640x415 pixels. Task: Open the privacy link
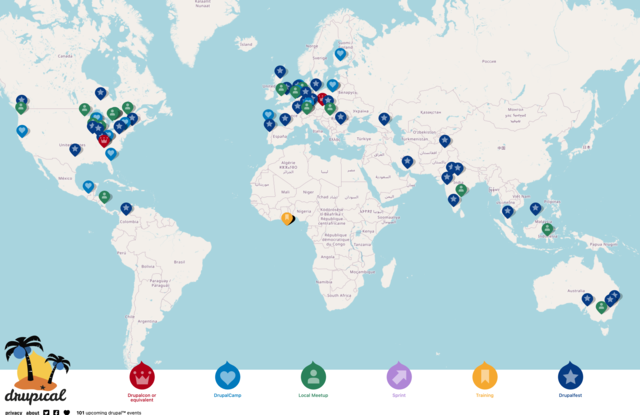coord(13,413)
